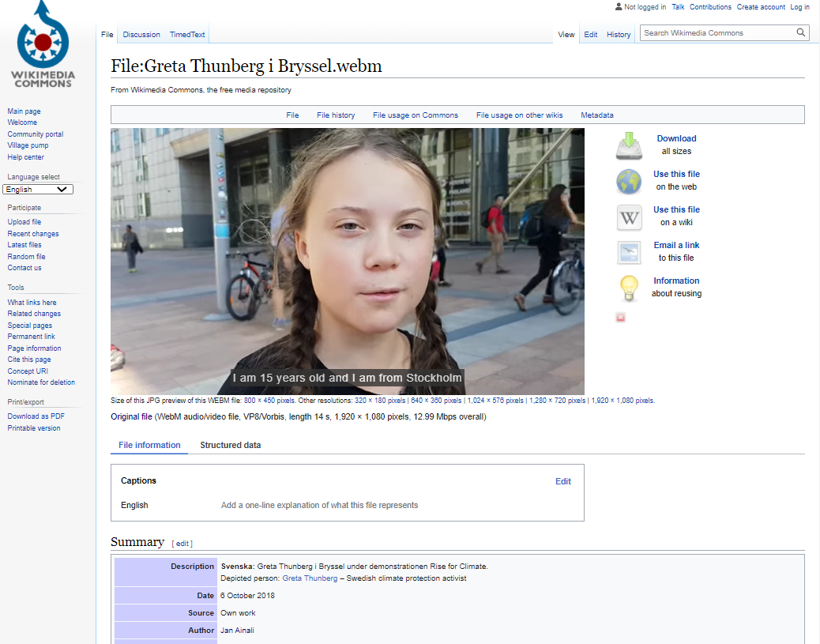Switch to the Structured data tab
This screenshot has height=644, width=820.
click(230, 445)
